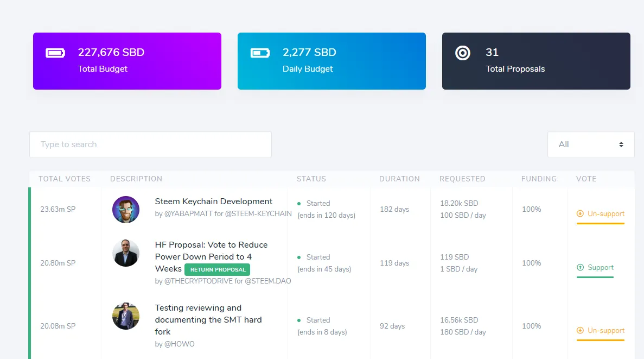Image resolution: width=644 pixels, height=359 pixels.
Task: Click the 100% funding value for Steem Keychain
Action: pyautogui.click(x=532, y=209)
